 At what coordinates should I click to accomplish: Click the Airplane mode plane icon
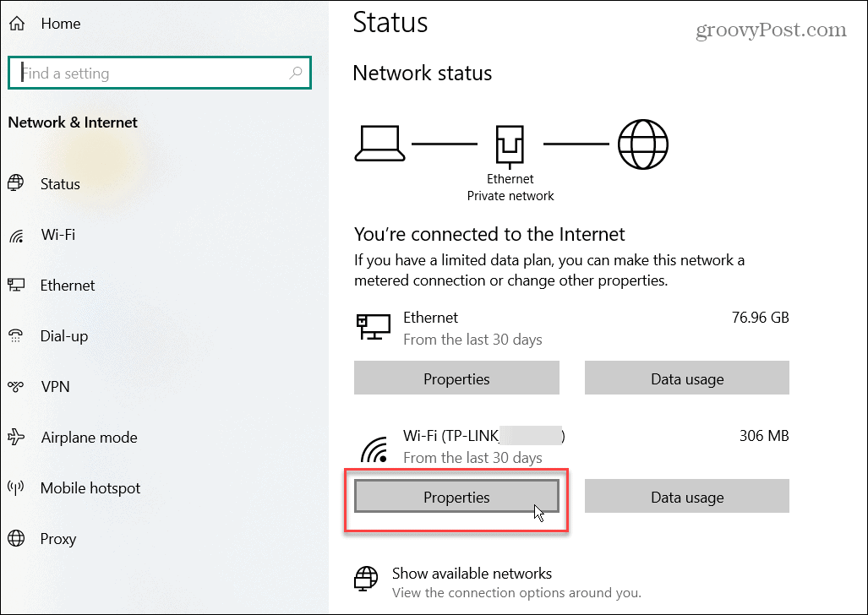click(x=17, y=437)
